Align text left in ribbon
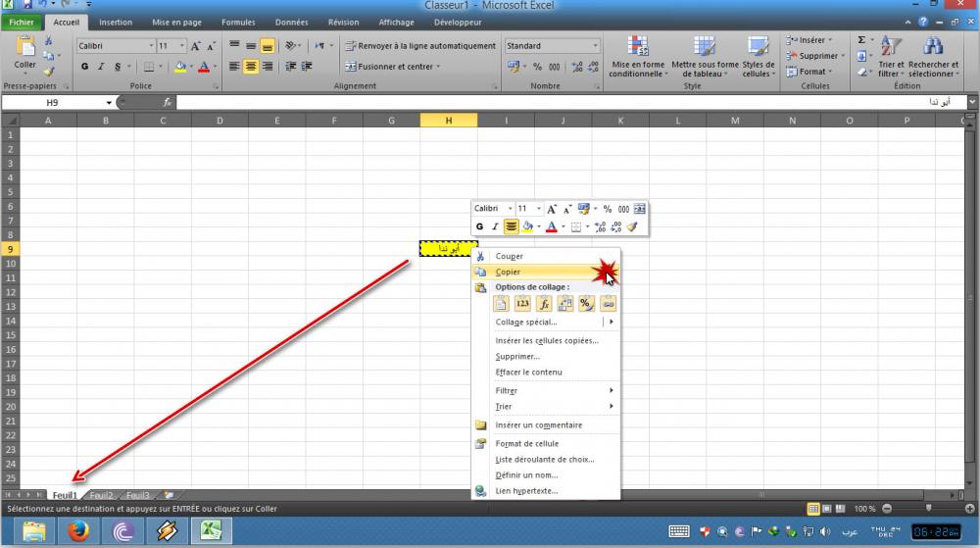This screenshot has height=548, width=980. 234,67
